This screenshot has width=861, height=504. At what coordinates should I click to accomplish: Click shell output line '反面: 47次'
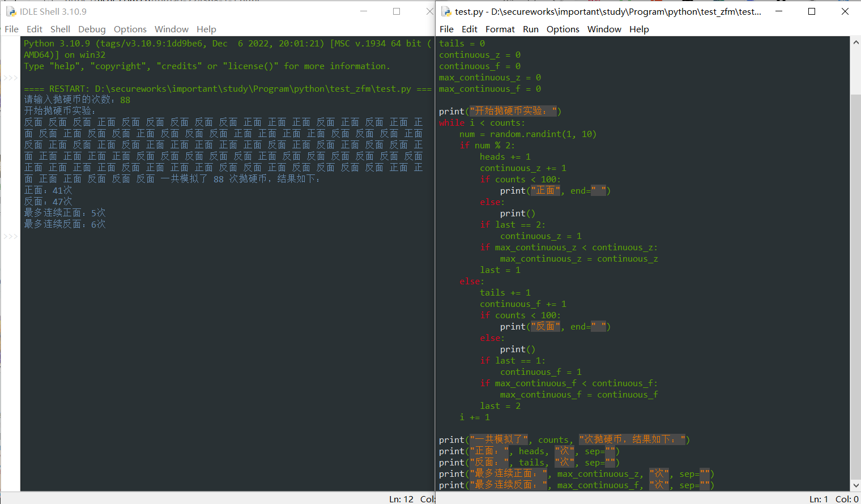[x=48, y=202]
